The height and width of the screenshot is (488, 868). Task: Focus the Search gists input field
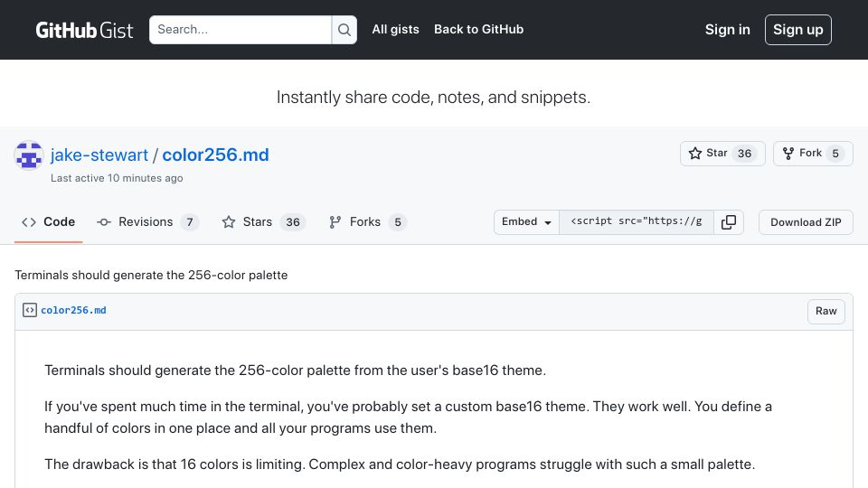coord(241,30)
